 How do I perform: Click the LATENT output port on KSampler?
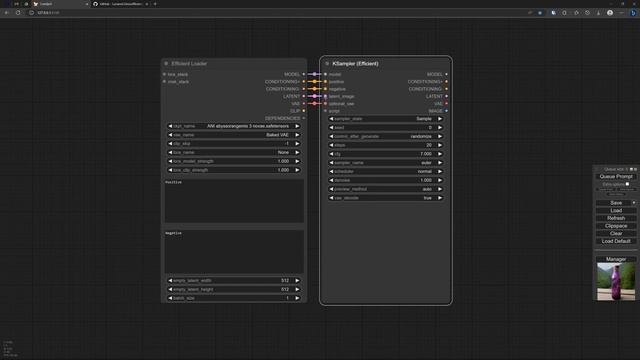point(447,96)
